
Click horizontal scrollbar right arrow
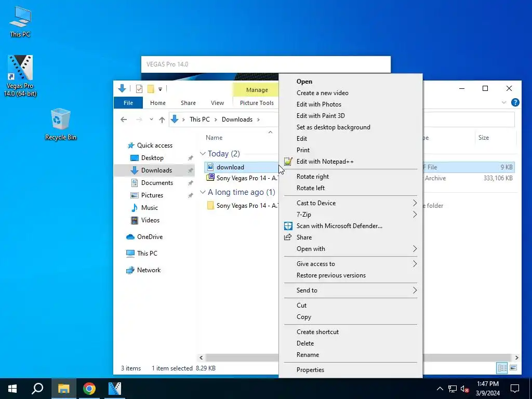516,357
